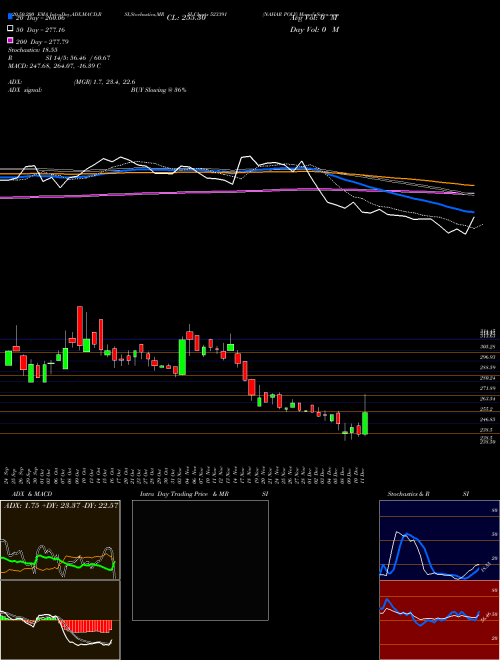The image size is (500, 660).
Task: Click the 296.93 price axis label
Action: click(487, 357)
